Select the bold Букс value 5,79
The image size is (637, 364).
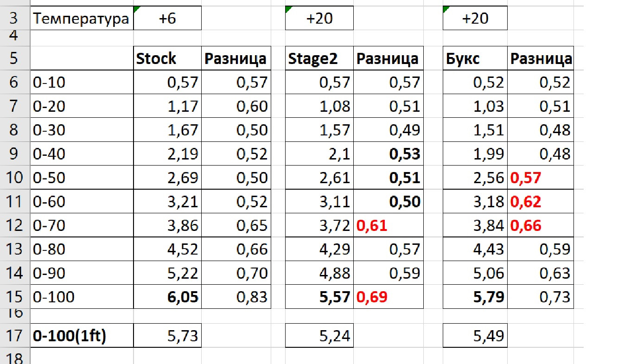tap(475, 297)
